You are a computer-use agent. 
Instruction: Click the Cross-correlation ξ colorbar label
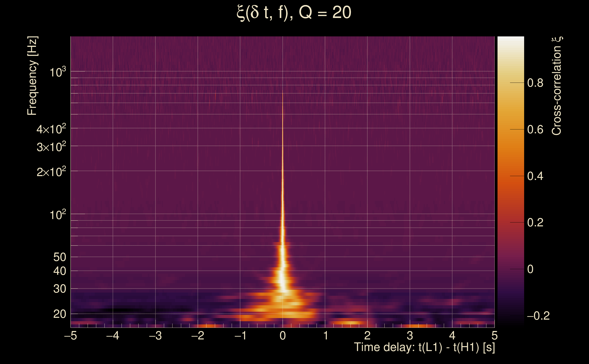click(x=557, y=86)
